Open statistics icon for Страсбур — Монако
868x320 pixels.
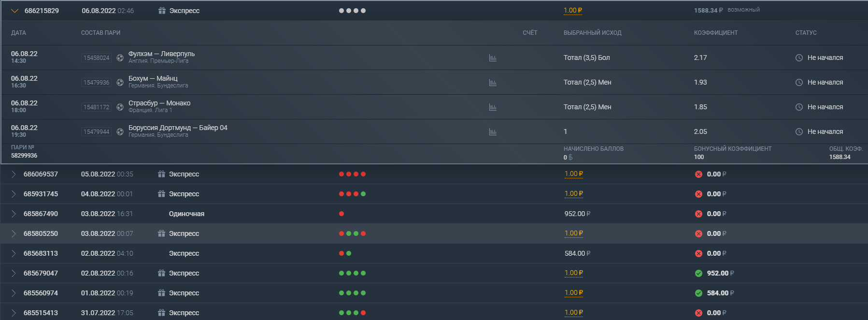[x=493, y=107]
